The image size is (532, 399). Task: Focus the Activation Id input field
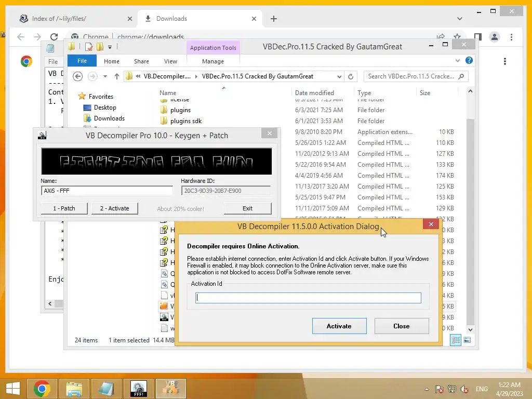click(x=308, y=298)
